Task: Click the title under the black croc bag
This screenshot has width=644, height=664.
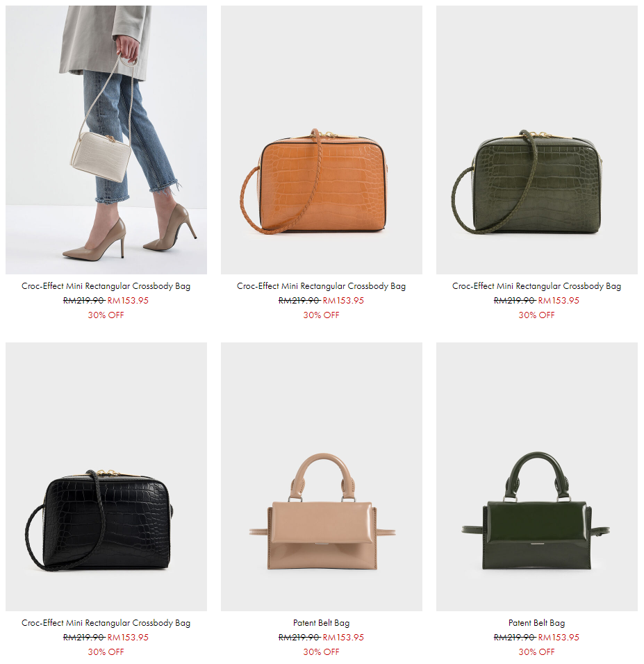Action: click(x=106, y=623)
